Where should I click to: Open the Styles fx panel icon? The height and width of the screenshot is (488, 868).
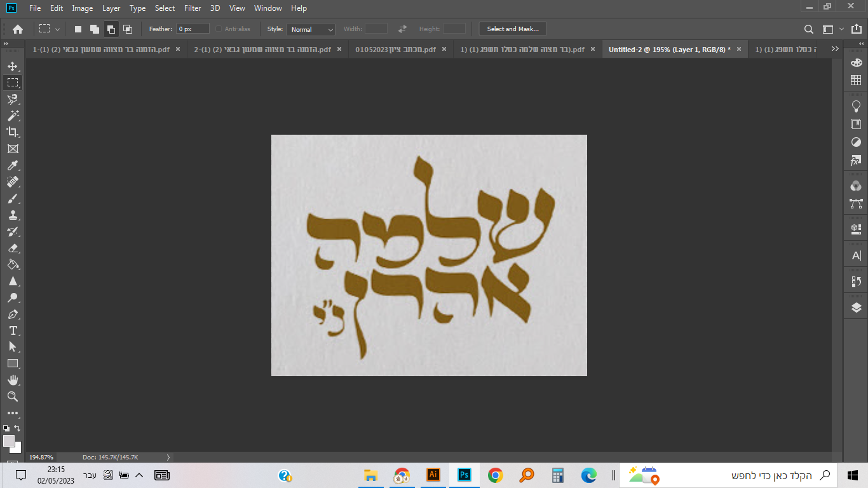[856, 160]
